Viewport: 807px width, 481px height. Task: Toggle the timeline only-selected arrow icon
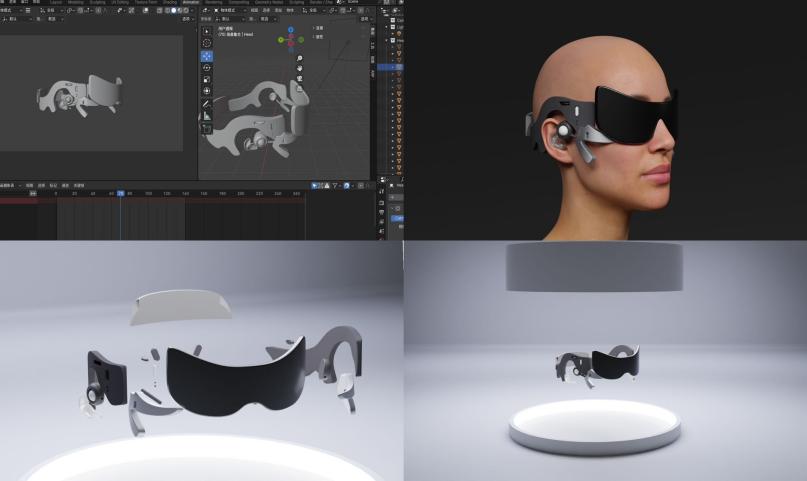(316, 185)
